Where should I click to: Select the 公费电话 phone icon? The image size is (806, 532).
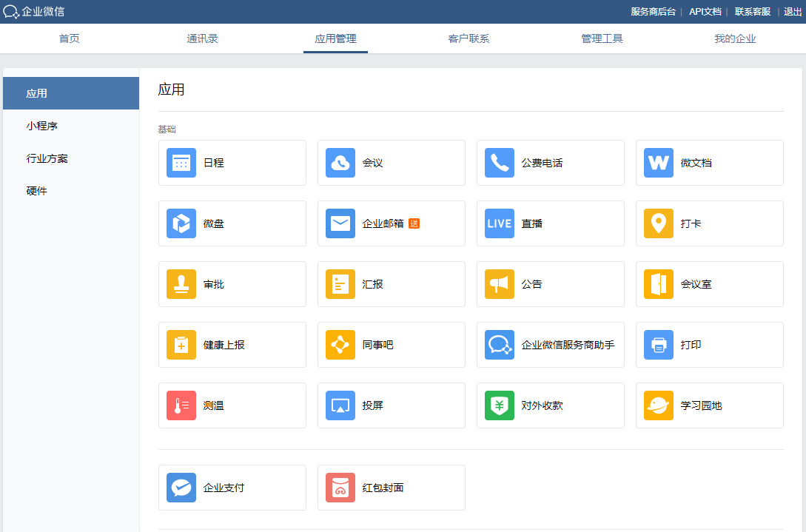click(500, 163)
